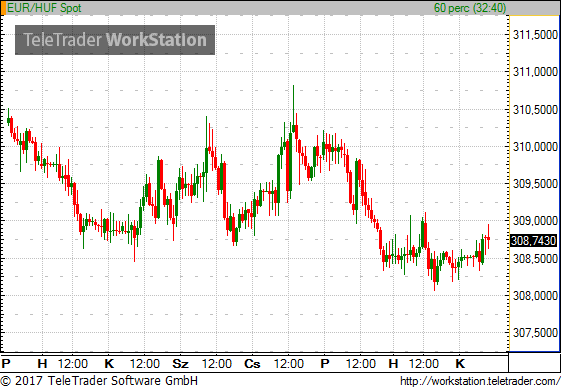
Task: Click the 307,5000 price axis label
Action: 535,333
